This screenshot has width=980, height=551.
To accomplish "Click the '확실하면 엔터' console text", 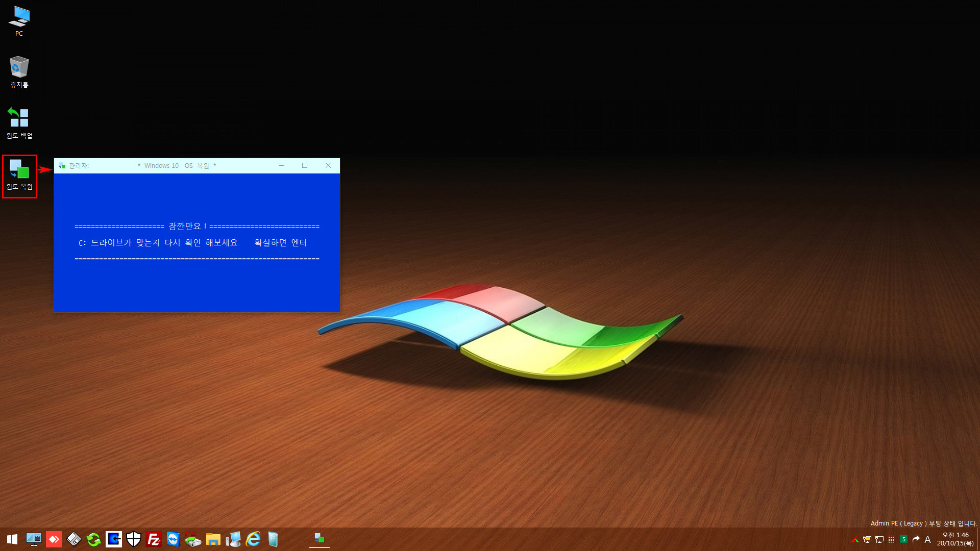I will pyautogui.click(x=281, y=243).
